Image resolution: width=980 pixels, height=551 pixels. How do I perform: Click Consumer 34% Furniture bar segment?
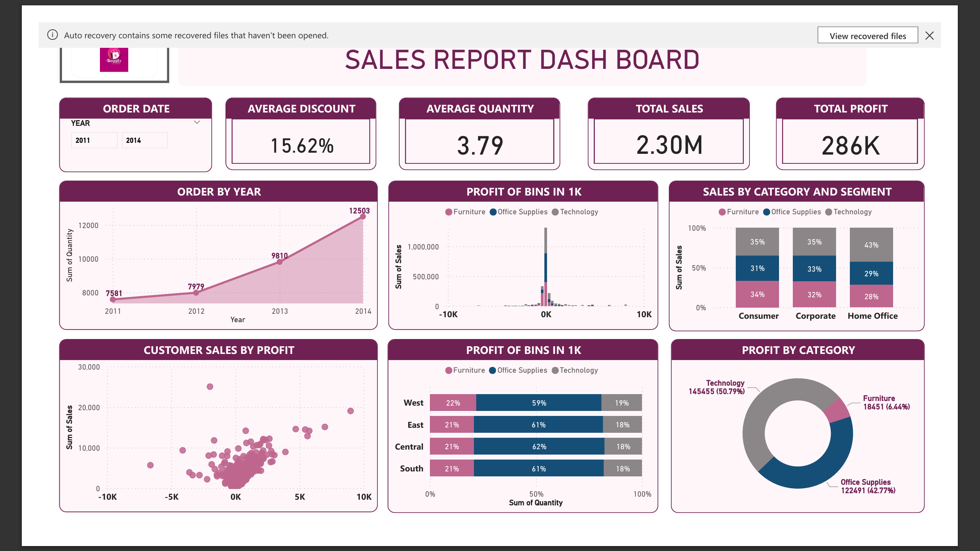pos(757,294)
